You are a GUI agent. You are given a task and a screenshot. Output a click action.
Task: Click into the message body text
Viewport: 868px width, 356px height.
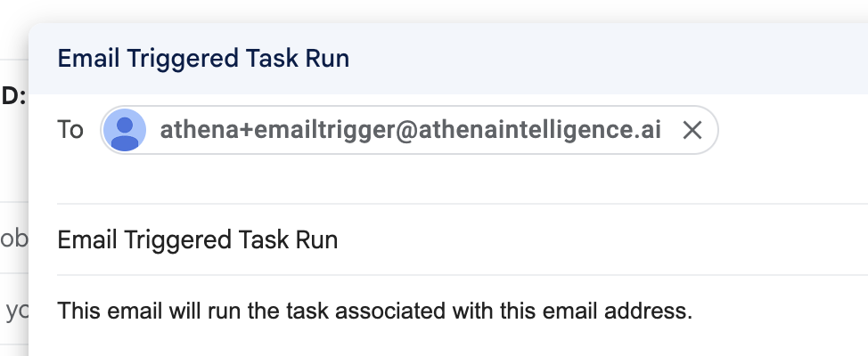point(375,311)
